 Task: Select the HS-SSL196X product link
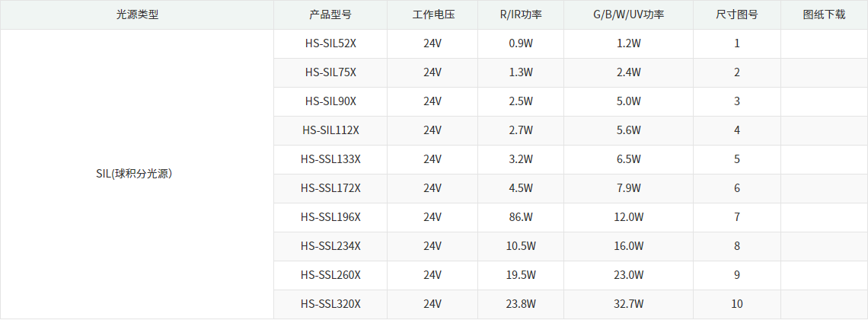[330, 217]
